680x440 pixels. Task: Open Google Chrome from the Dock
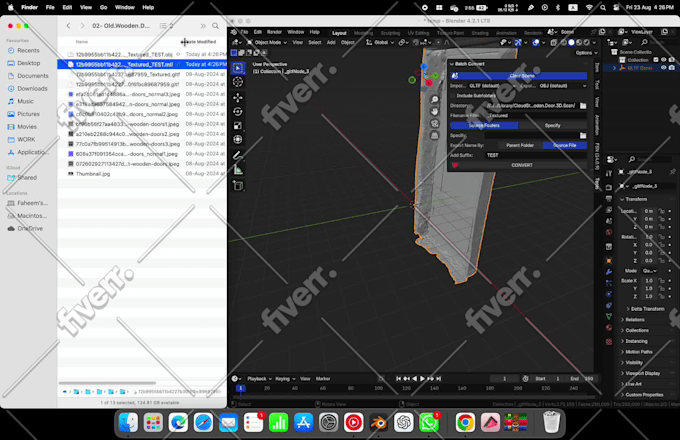[465, 422]
